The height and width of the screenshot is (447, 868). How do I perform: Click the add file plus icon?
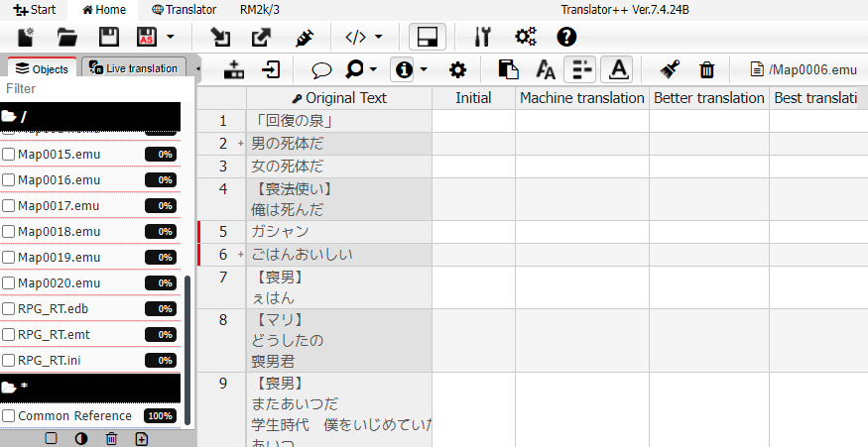tap(141, 439)
